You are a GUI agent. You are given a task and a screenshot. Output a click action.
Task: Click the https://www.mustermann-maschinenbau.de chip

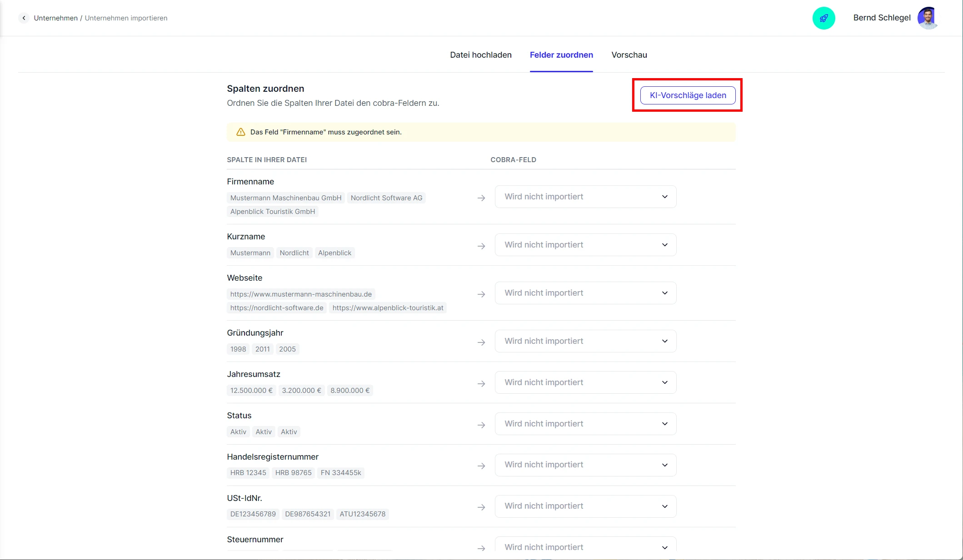[301, 294]
